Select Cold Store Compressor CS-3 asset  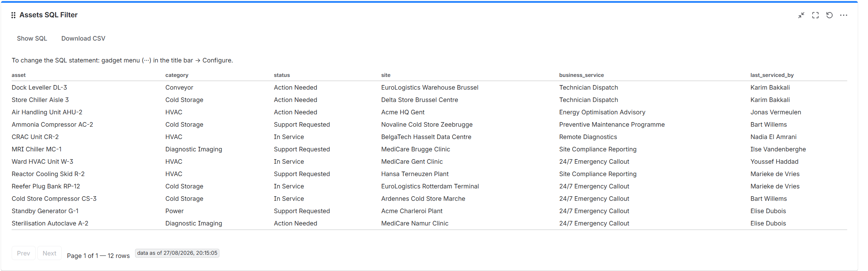[x=54, y=199]
